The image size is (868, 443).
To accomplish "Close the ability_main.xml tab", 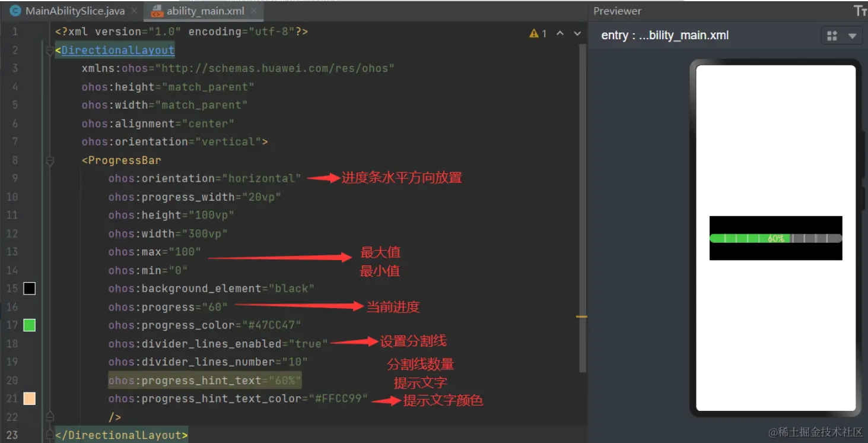I will [x=253, y=11].
